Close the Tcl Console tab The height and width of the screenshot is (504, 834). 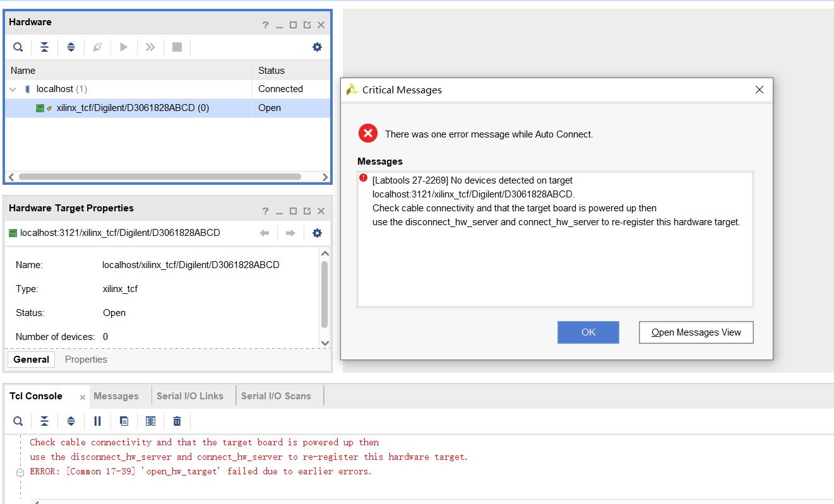pyautogui.click(x=83, y=397)
